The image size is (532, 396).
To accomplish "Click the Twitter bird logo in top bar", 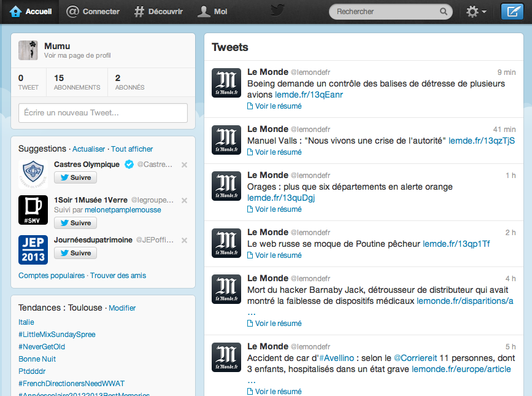I will coord(277,10).
